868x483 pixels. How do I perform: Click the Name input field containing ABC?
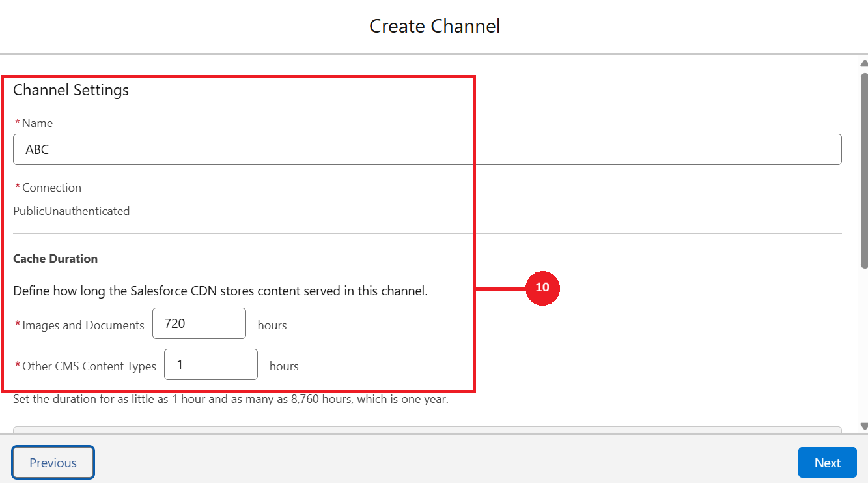[427, 149]
